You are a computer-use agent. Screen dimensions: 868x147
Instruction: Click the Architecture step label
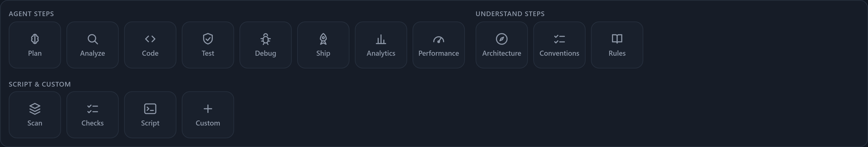pyautogui.click(x=501, y=53)
